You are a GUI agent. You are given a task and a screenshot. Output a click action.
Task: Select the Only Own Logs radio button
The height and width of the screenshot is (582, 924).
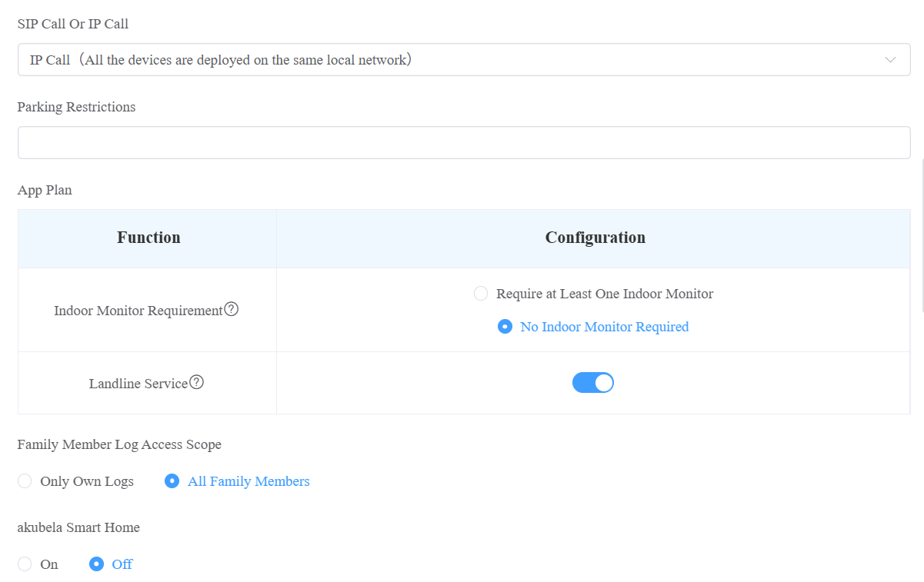[x=25, y=481]
